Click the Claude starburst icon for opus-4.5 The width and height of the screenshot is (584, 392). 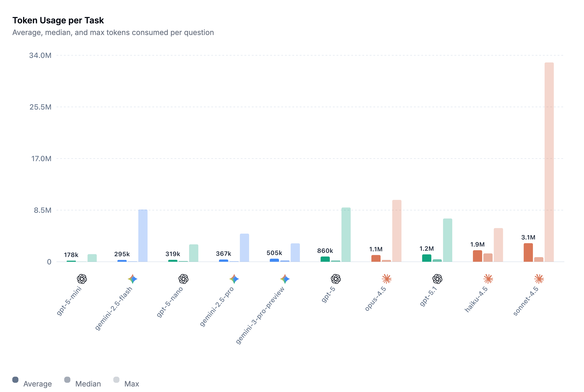tap(387, 279)
